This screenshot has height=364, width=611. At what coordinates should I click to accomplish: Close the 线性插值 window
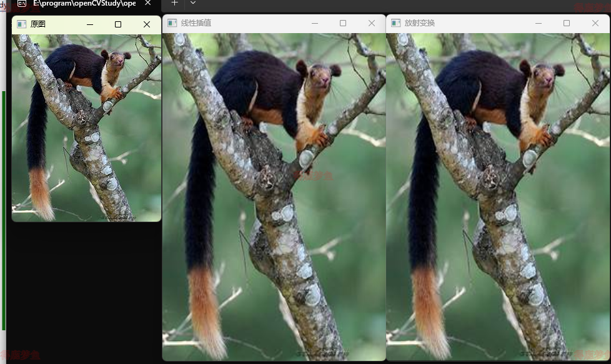(x=372, y=23)
